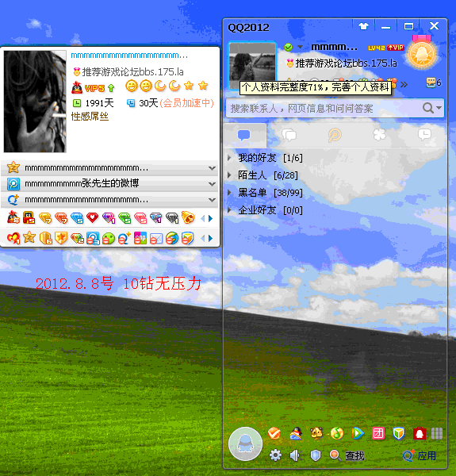This screenshot has height=476, width=456.
Task: Show next service icons via lower right arrow
Action: [x=211, y=238]
